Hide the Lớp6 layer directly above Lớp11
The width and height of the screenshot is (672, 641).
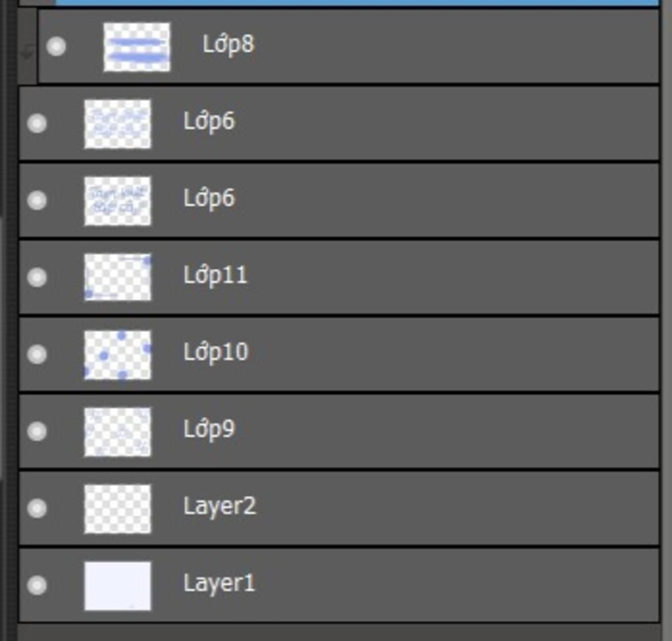coord(37,201)
